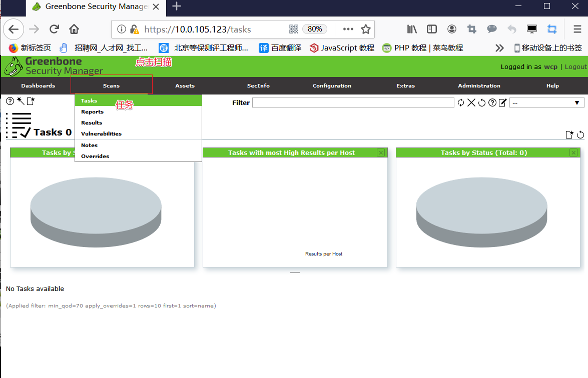Select Vulnerabilities in Scans dropdown
588x378 pixels.
[139, 133]
